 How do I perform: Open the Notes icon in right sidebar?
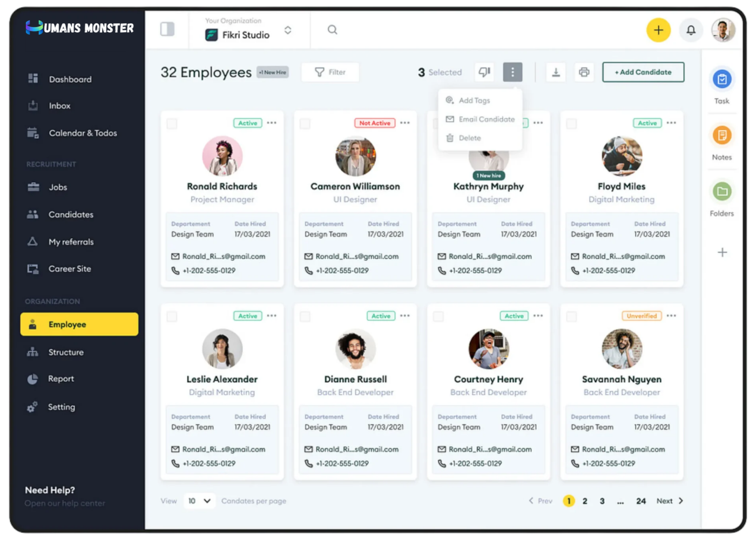coord(722,135)
